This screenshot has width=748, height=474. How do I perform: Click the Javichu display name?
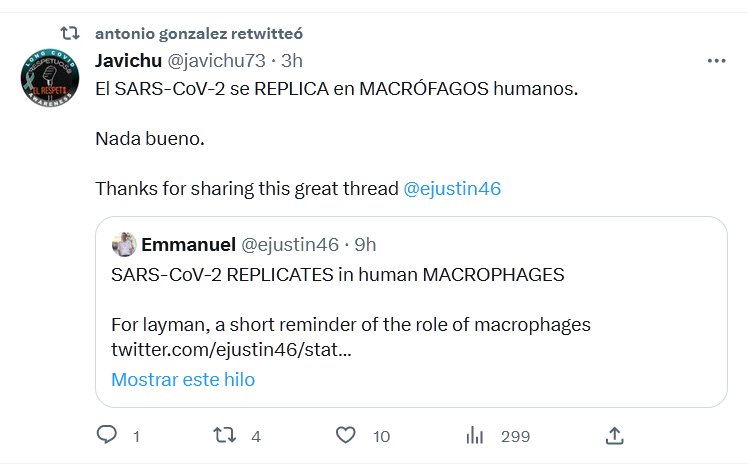(x=128, y=60)
